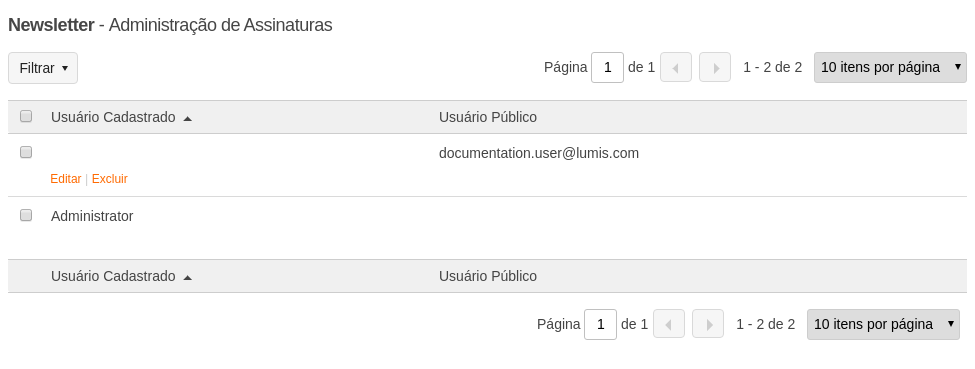This screenshot has height=369, width=975.
Task: Focus the top page number field
Action: tap(608, 67)
